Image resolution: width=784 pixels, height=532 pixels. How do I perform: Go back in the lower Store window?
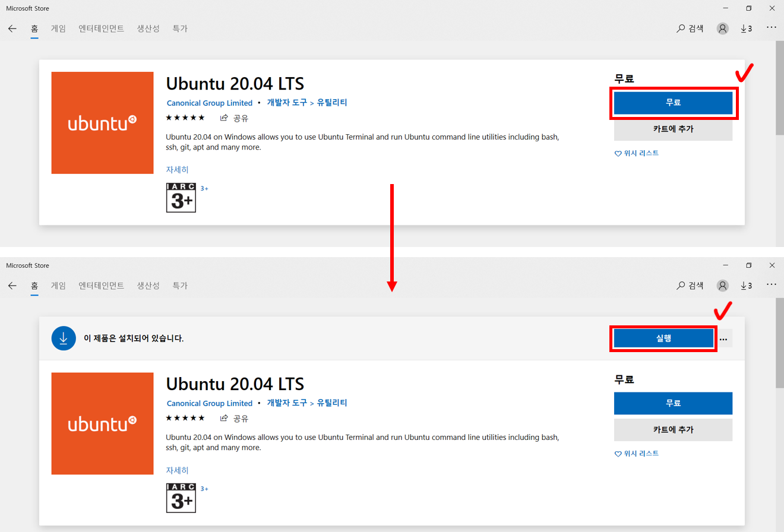click(12, 286)
